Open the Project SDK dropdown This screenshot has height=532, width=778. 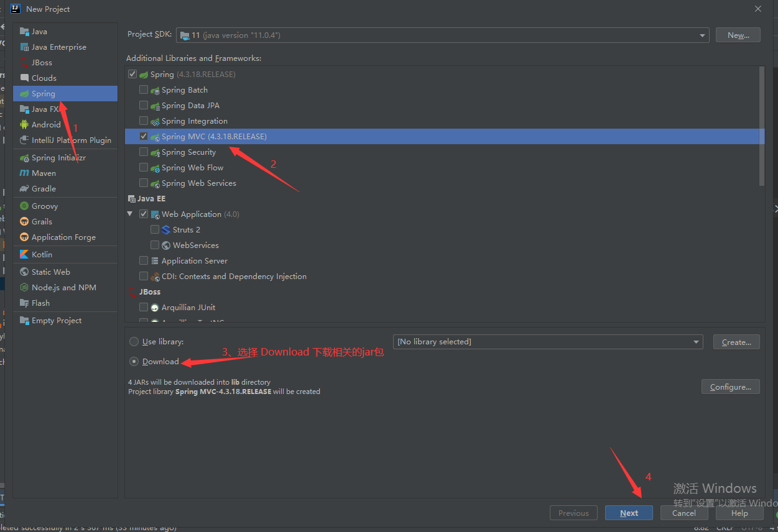click(x=443, y=35)
